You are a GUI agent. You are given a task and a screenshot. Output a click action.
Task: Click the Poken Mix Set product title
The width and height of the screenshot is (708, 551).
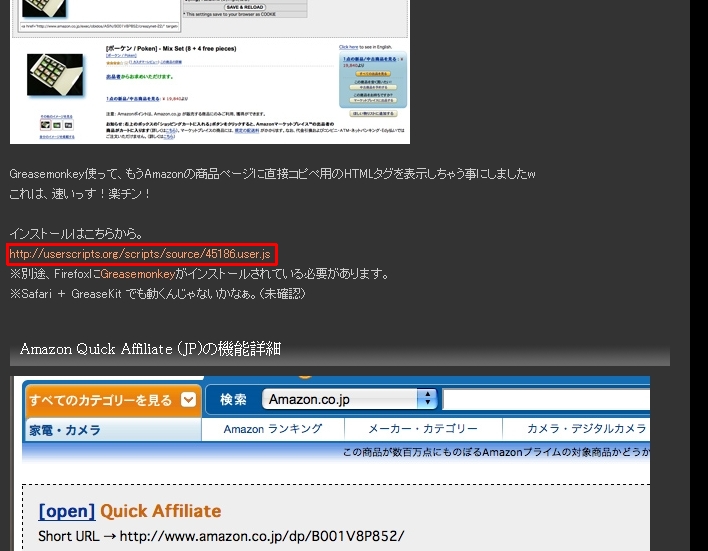click(171, 48)
